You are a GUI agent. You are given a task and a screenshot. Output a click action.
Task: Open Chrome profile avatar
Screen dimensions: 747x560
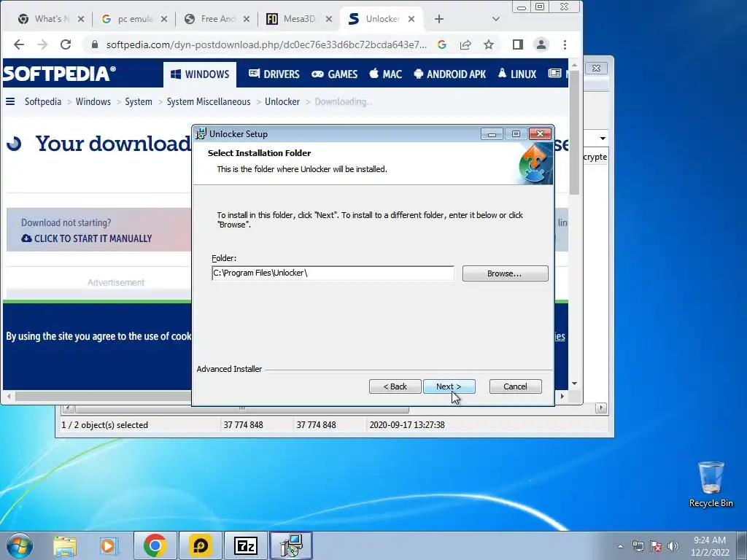[541, 44]
